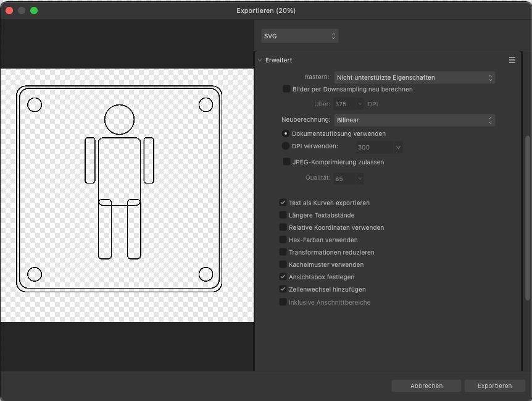
Task: Open the Neuberechnung Bilinear dropdown
Action: 414,120
